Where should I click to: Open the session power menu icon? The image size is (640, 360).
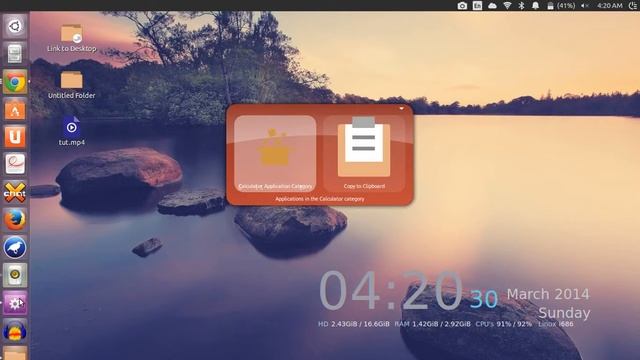[x=633, y=5]
